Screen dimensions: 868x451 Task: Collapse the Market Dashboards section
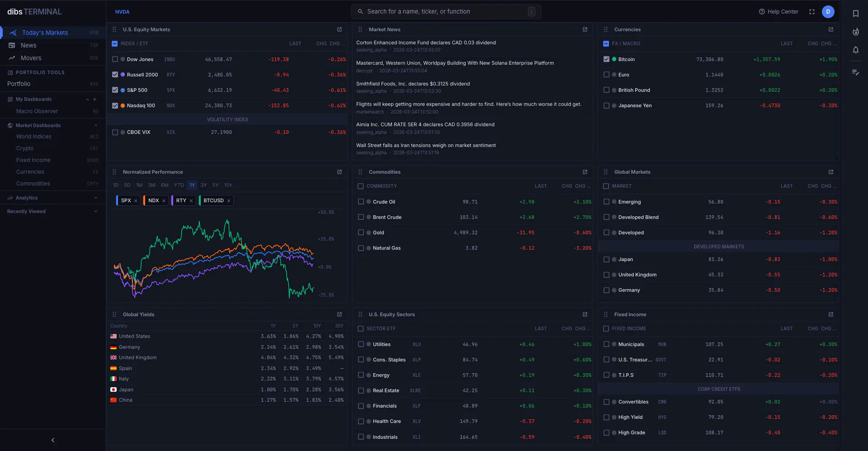click(x=96, y=125)
